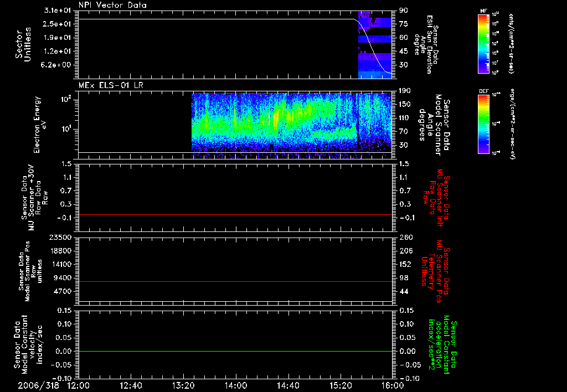Image resolution: width=567 pixels, height=392 pixels.
Task: Select the "NPI Vector Data" panel title
Action: [112, 5]
